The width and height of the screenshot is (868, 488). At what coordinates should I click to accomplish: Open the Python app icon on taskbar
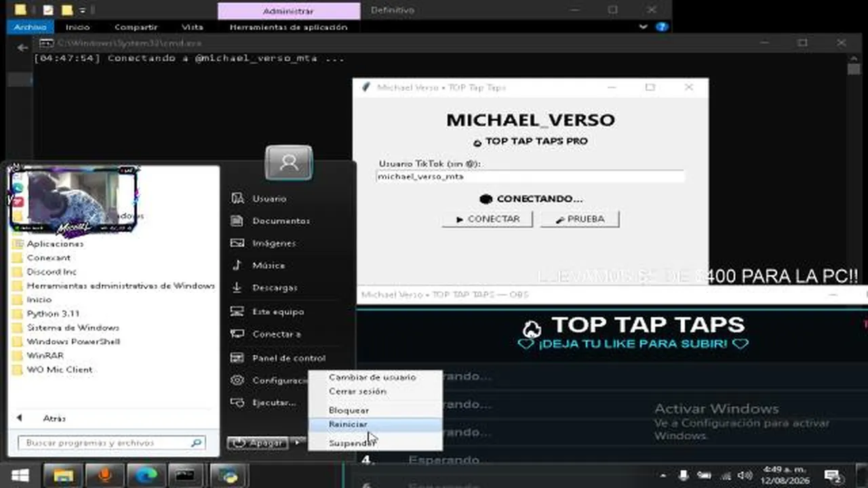pyautogui.click(x=227, y=476)
